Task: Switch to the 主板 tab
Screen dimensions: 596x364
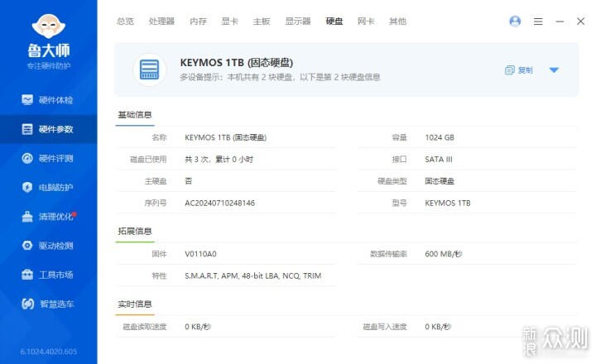Action: tap(262, 22)
